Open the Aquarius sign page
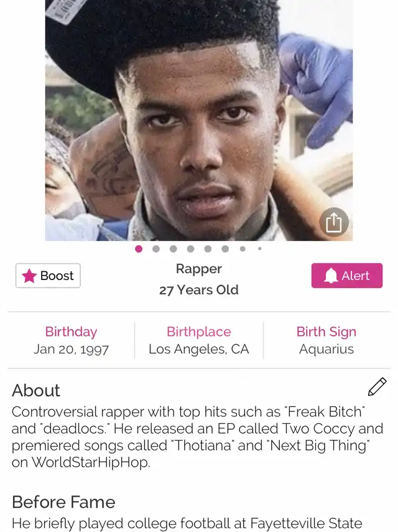Viewport: 398px width, 532px height. point(326,349)
